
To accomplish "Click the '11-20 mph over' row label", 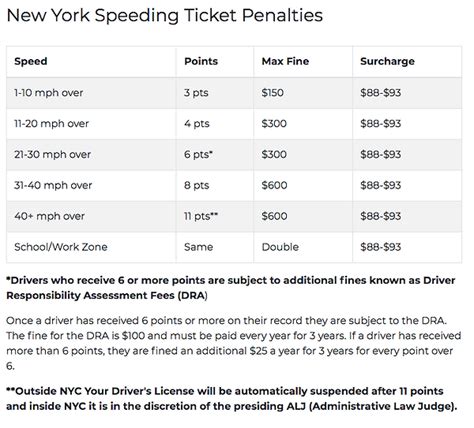I will (x=51, y=124).
